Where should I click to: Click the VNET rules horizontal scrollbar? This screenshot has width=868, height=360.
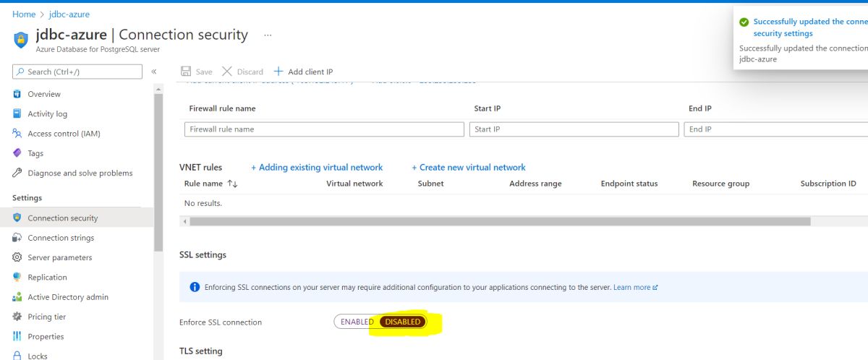click(x=499, y=221)
